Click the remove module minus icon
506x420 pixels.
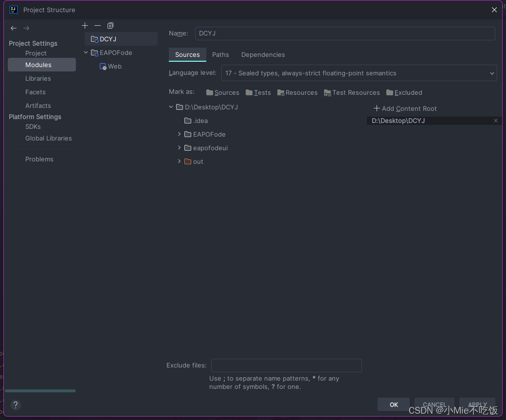(x=97, y=25)
